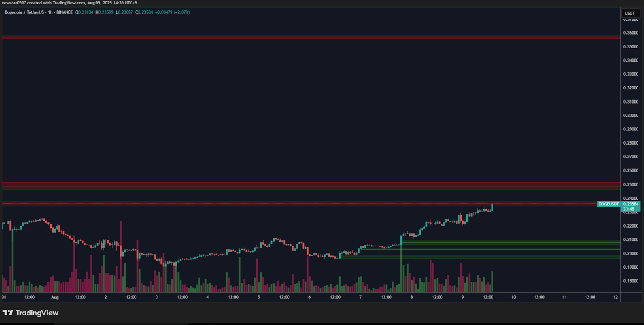Screen dimensions: 644x325
Task: Click the latest green candle at chart's right edge
Action: click(x=492, y=207)
